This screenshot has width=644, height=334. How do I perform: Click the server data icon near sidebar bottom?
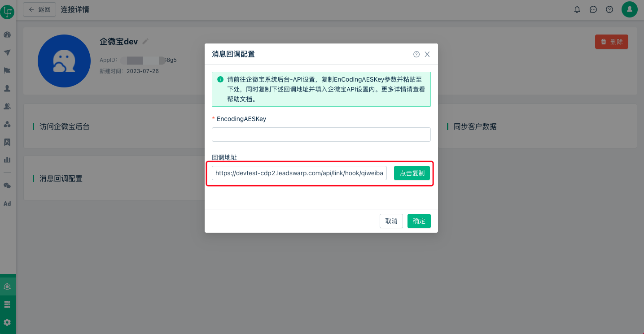[x=7, y=304]
